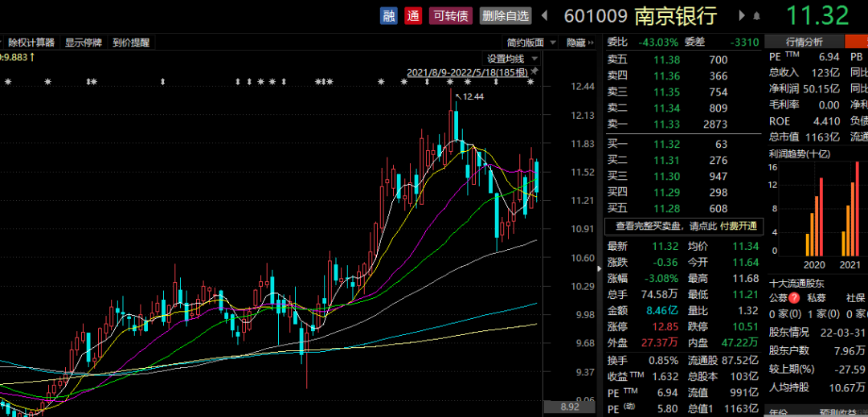The height and width of the screenshot is (417, 868).
Task: Click the 人均持股 10.67万 value
Action: click(847, 387)
